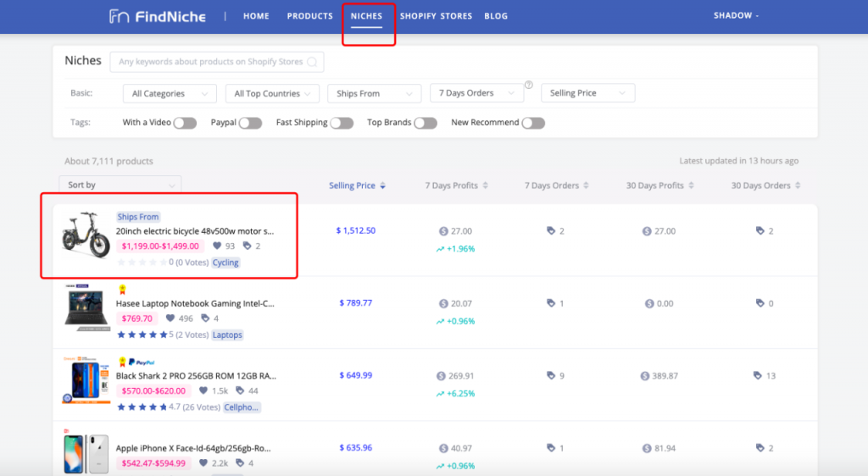Click the heart icon on the Hasee Laptop row
The width and height of the screenshot is (868, 476).
(170, 318)
